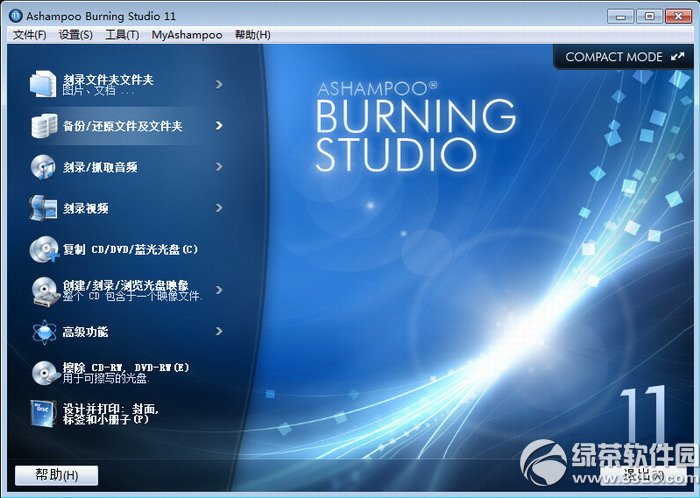Expand the 创建/刻录/浏览光盘映像 arrow
The width and height of the screenshot is (700, 498).
pos(219,290)
